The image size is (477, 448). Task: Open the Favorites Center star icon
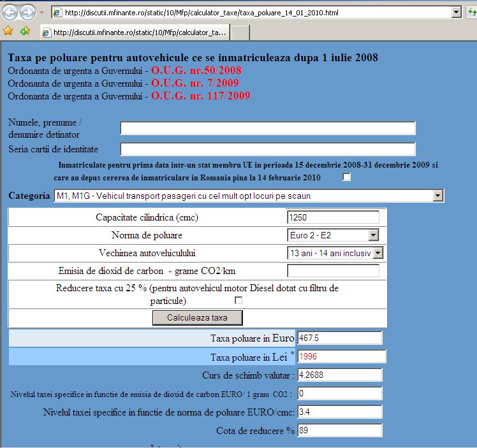click(x=8, y=31)
